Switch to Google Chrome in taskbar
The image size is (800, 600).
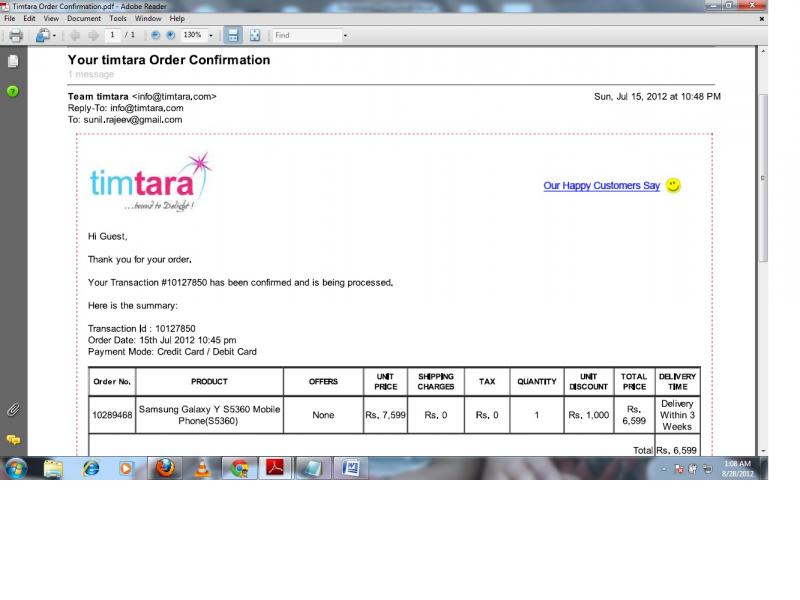click(239, 468)
